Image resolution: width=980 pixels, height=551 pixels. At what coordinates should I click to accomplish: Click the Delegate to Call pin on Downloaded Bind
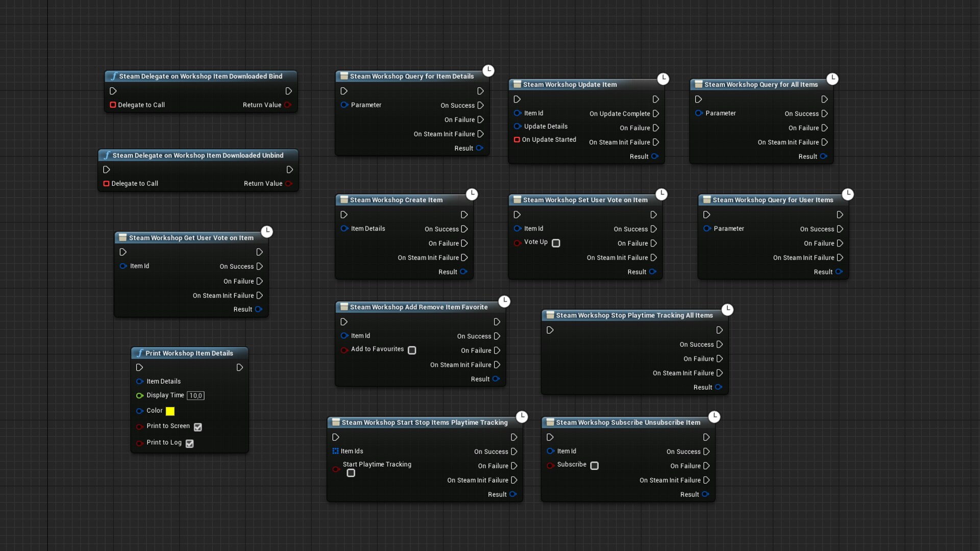(113, 105)
